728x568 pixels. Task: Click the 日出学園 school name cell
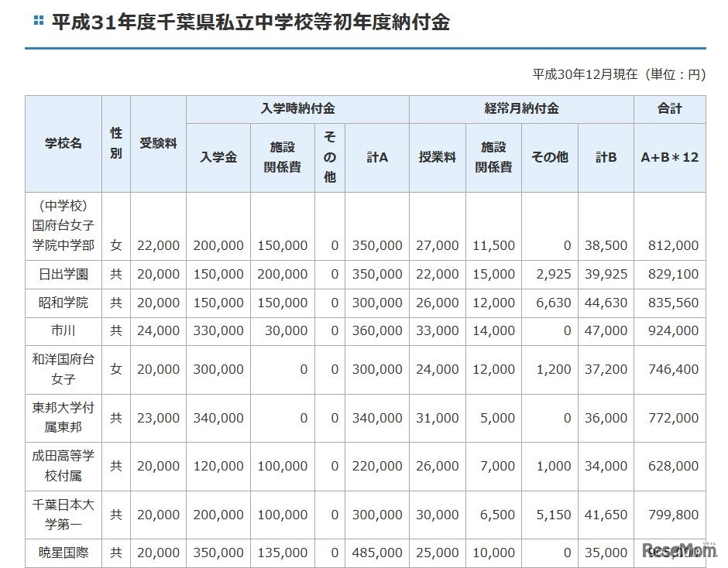click(63, 274)
